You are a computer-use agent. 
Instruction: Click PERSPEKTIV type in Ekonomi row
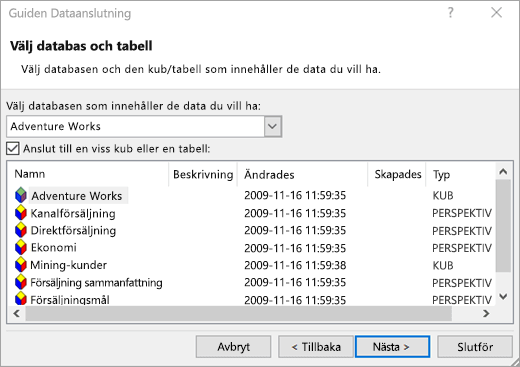(462, 248)
